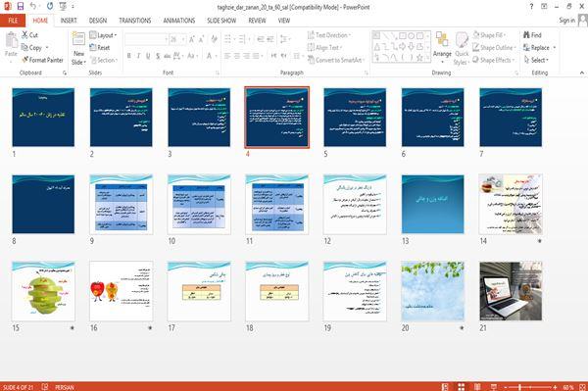
Task: Open the font name combo box
Action: pos(146,39)
